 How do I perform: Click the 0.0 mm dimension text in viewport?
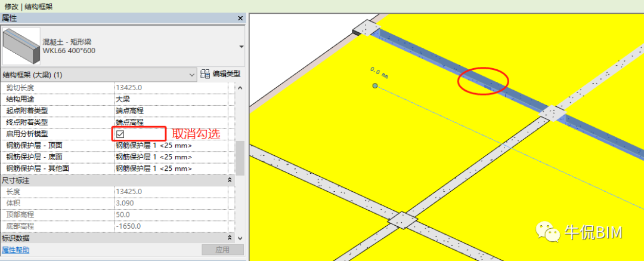tap(379, 72)
